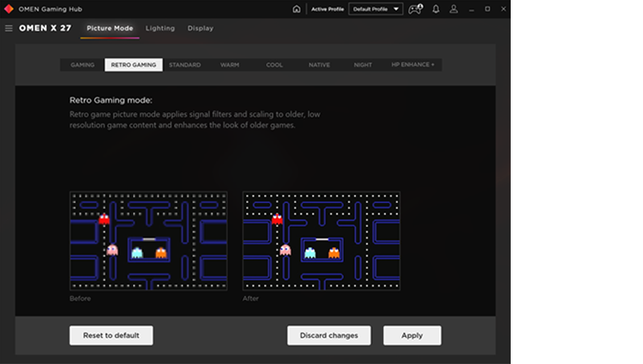This screenshot has height=364, width=643.
Task: Switch to the Picture Mode tab
Action: coord(110,28)
